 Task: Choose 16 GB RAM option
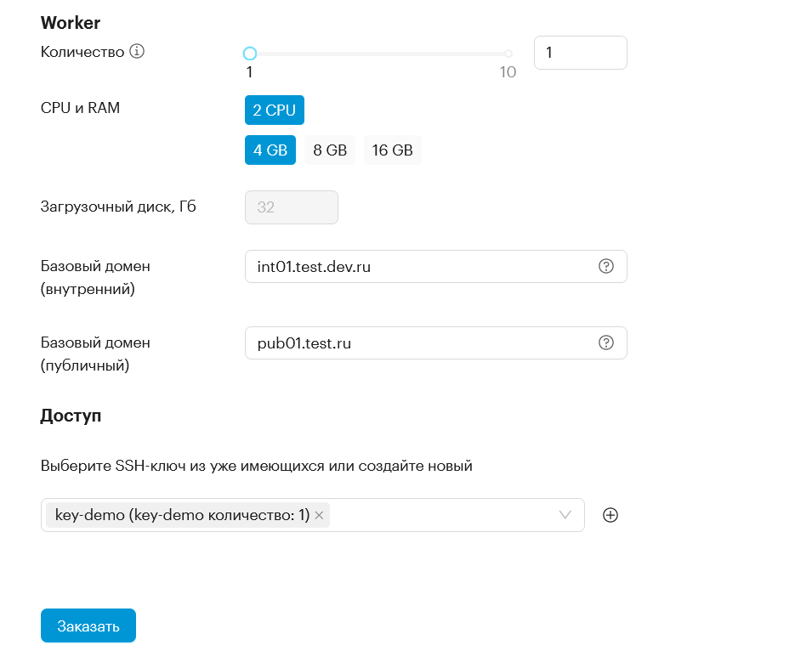[393, 150]
